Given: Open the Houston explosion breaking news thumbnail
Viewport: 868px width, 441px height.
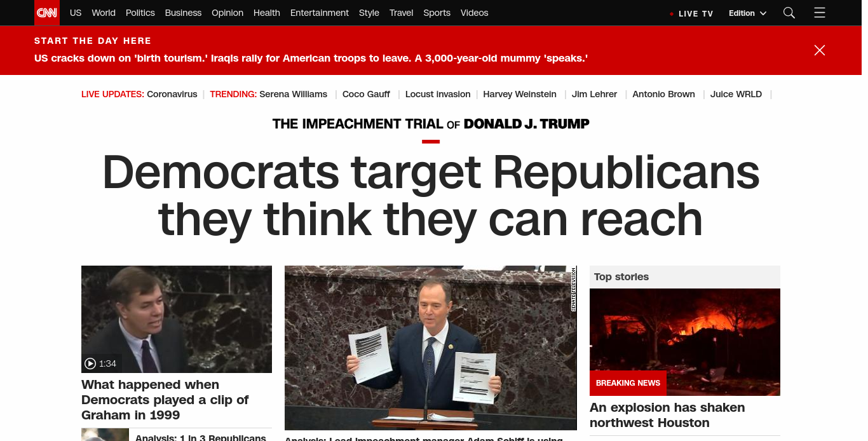Looking at the screenshot, I should [x=685, y=342].
